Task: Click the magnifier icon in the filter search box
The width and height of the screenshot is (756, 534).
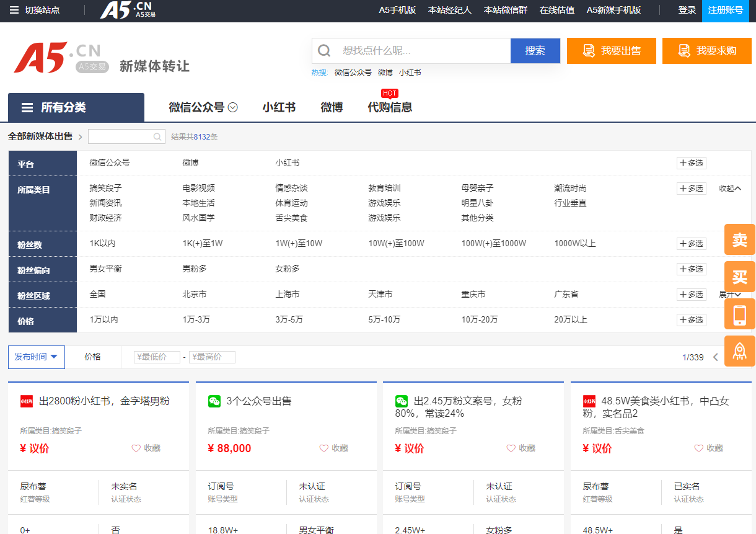Action: (x=157, y=137)
